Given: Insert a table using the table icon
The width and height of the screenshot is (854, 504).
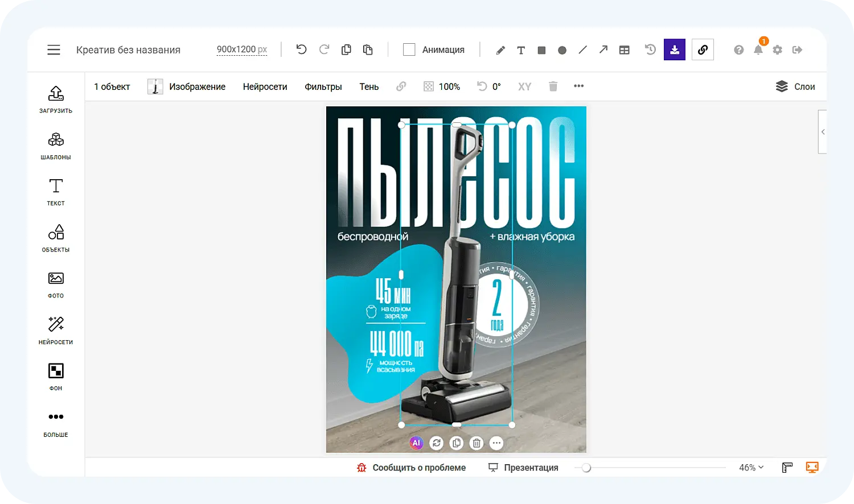Looking at the screenshot, I should click(624, 49).
